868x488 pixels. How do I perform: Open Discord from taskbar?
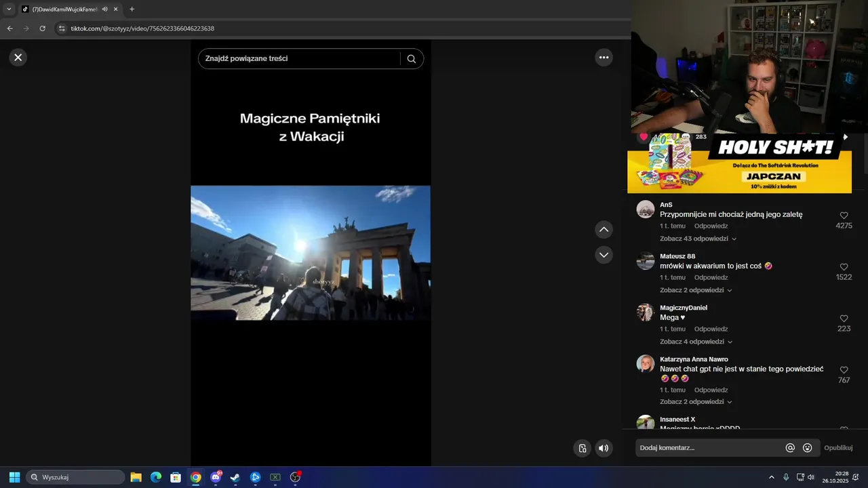coord(216,477)
